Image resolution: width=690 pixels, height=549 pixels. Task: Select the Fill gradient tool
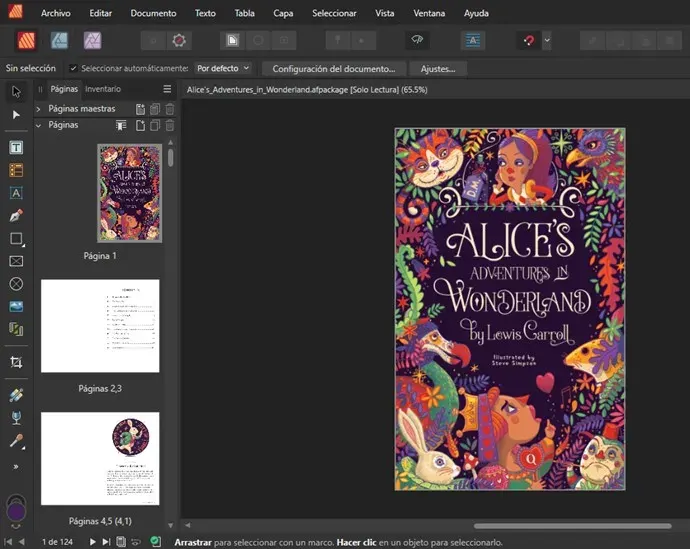point(16,395)
